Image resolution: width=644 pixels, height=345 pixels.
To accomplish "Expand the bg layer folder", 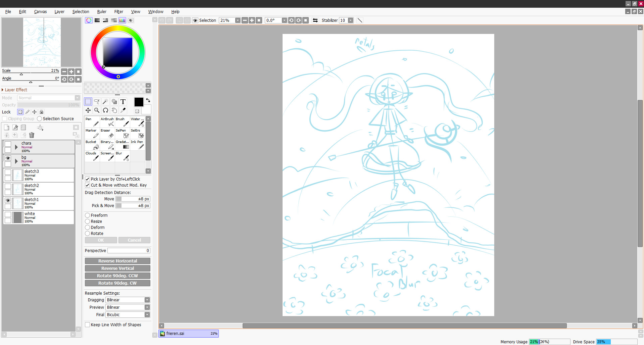I will [x=16, y=161].
